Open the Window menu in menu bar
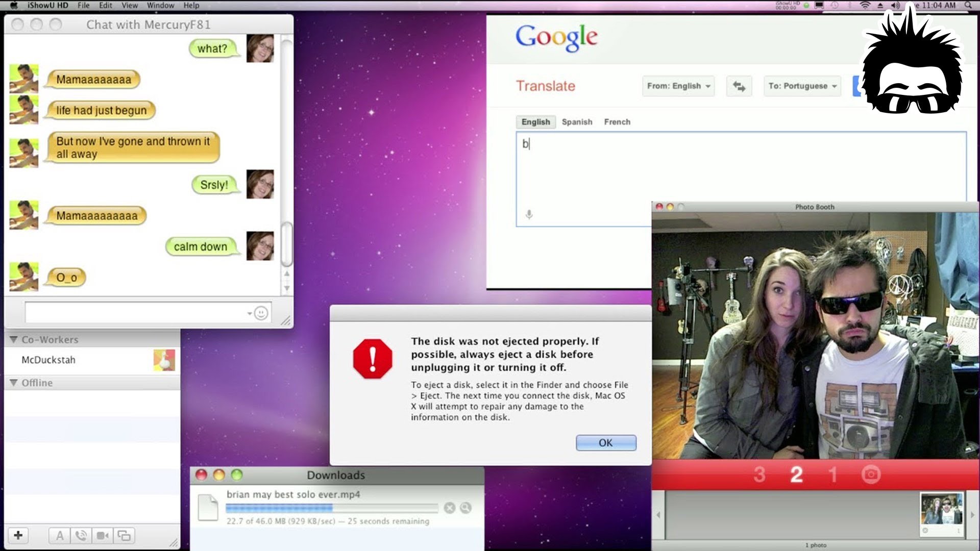Viewport: 980px width, 551px height. point(160,6)
